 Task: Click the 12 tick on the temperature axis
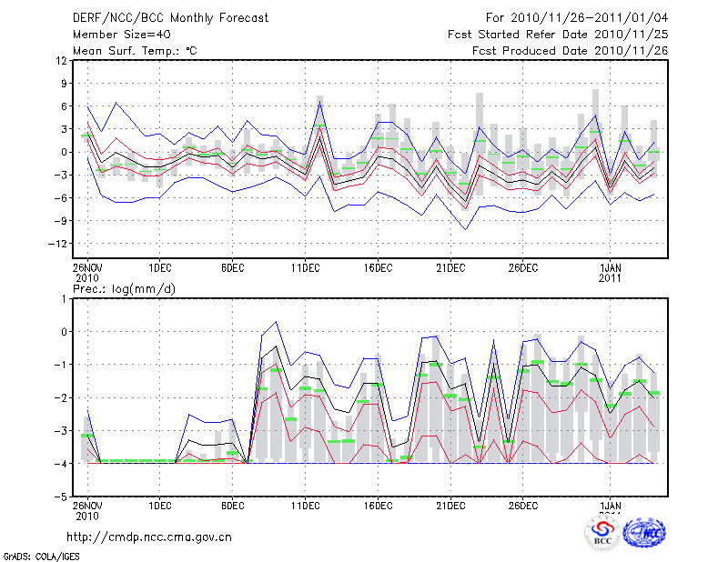[61, 60]
